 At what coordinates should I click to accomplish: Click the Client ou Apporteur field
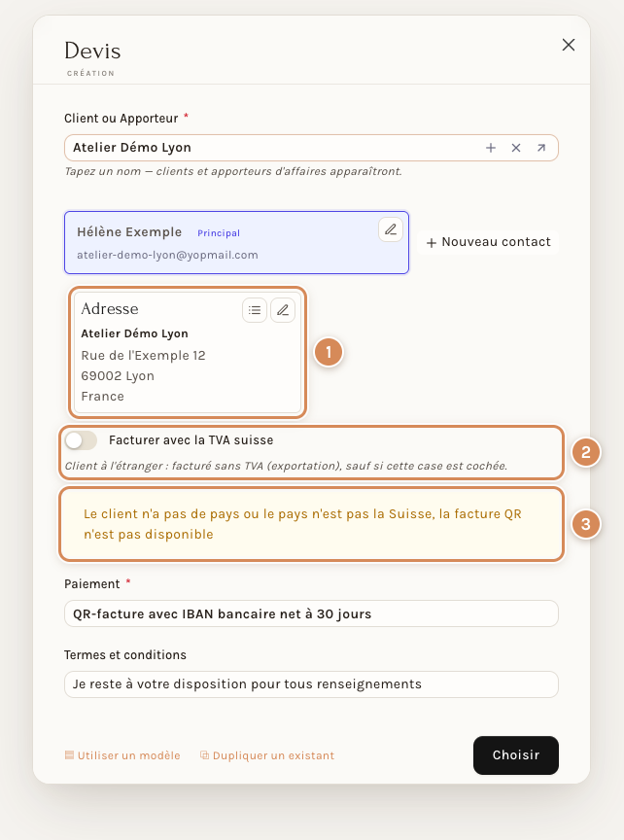(311, 148)
